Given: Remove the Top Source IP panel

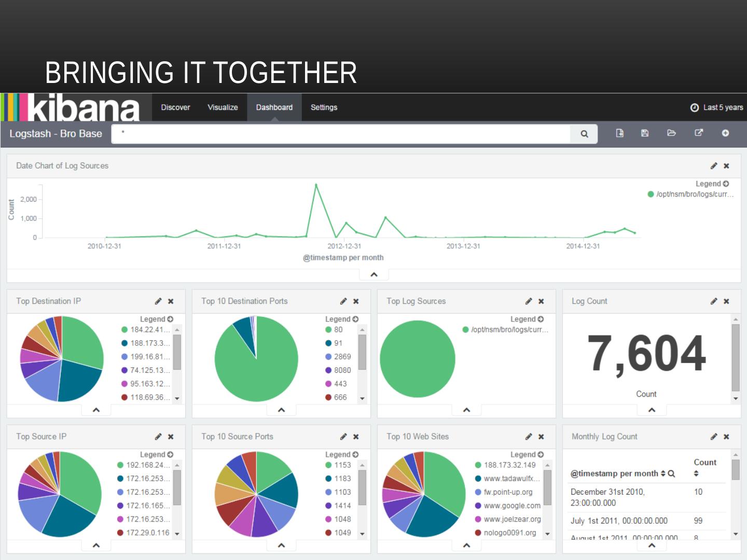Looking at the screenshot, I should point(171,437).
